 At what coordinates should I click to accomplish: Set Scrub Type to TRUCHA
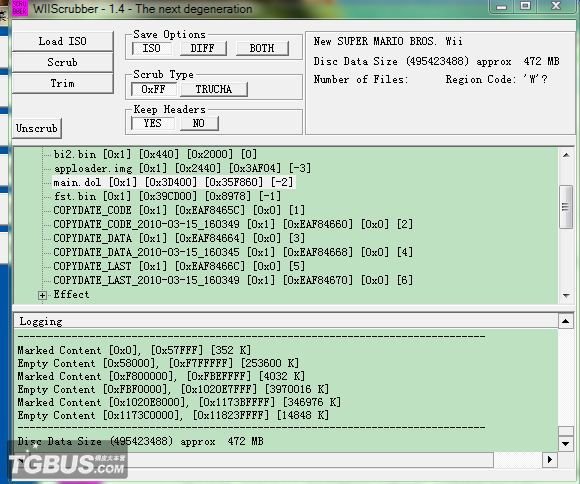point(213,89)
